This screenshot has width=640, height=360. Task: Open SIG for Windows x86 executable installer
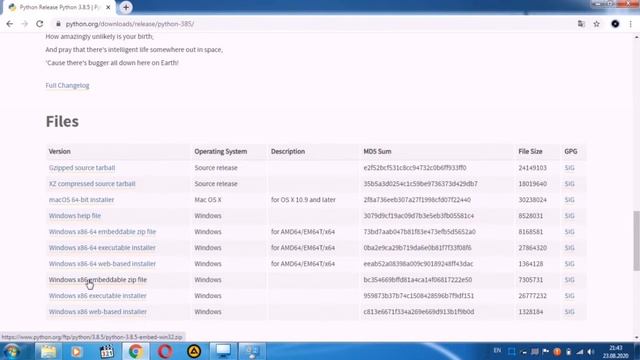click(569, 296)
